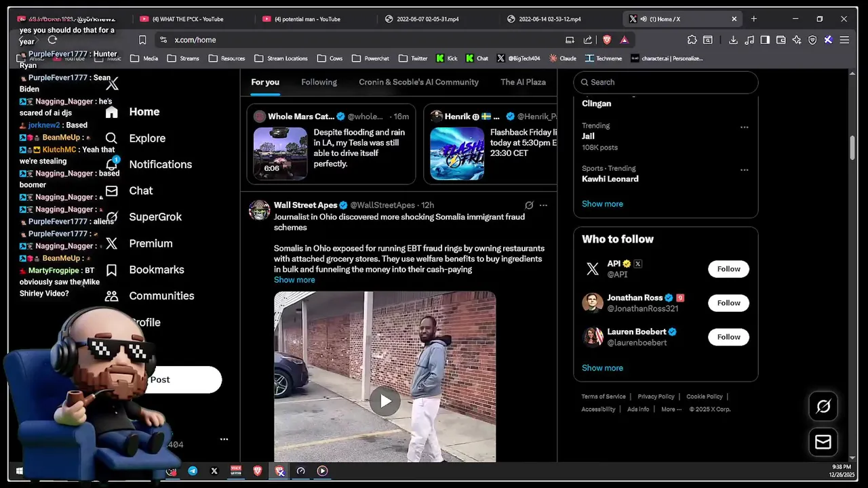868x488 pixels.
Task: Play the Wall Street Apes video
Action: point(385,401)
